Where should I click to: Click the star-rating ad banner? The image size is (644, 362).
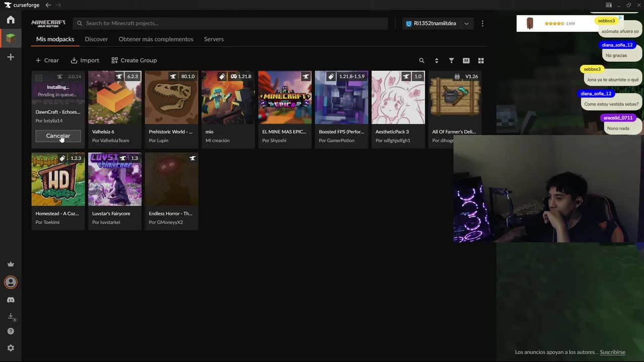pyautogui.click(x=570, y=23)
